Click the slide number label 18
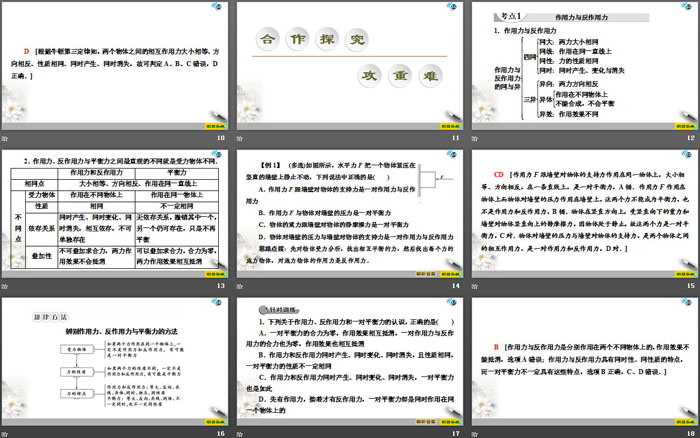This screenshot has width=700, height=438. tap(691, 434)
